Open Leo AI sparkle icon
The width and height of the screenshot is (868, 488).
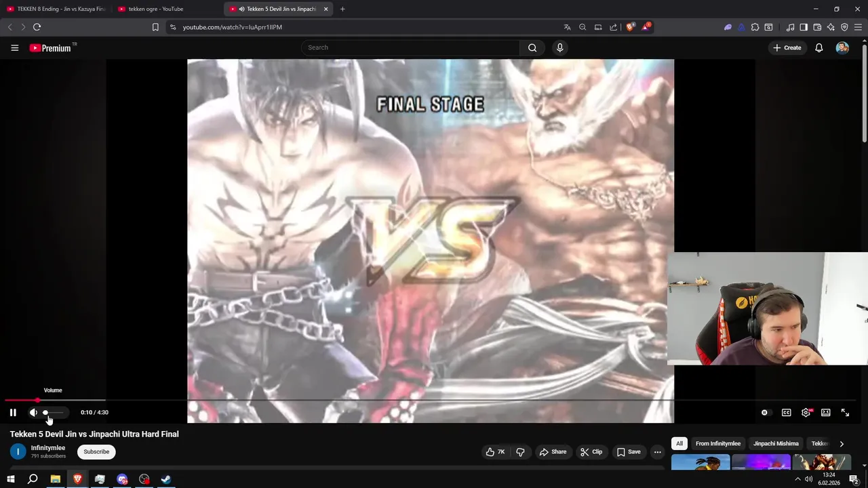point(831,27)
